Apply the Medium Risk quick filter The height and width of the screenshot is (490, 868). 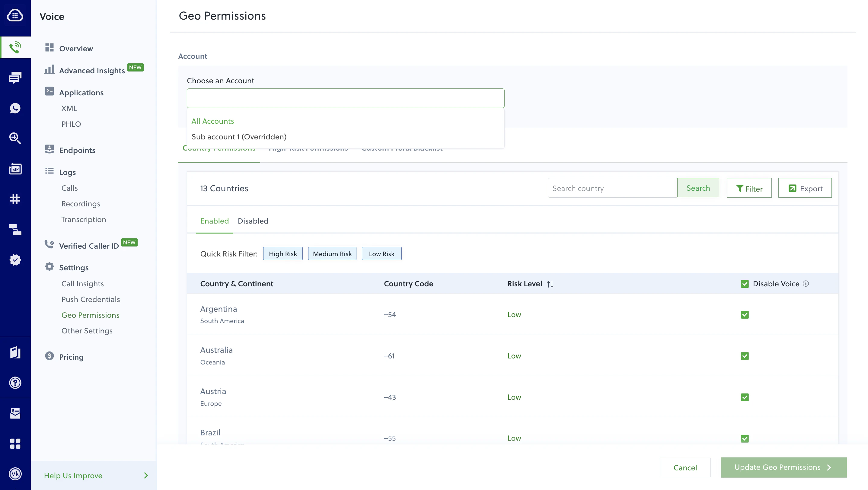[x=332, y=253]
